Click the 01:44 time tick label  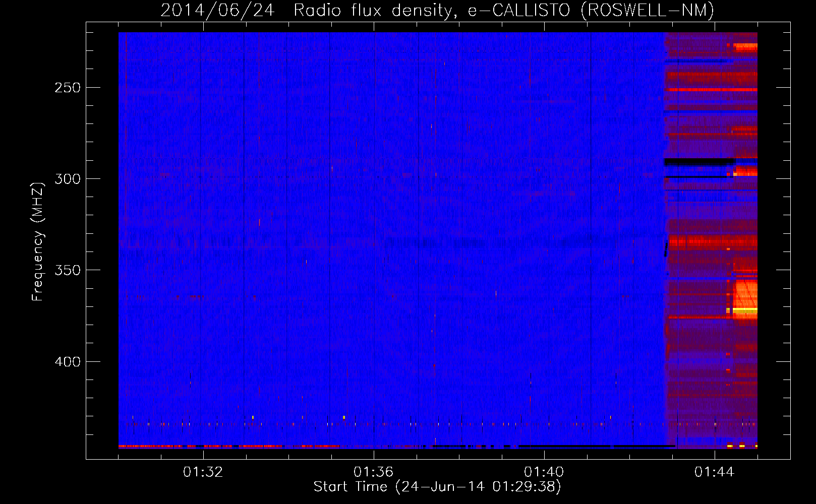pos(714,472)
